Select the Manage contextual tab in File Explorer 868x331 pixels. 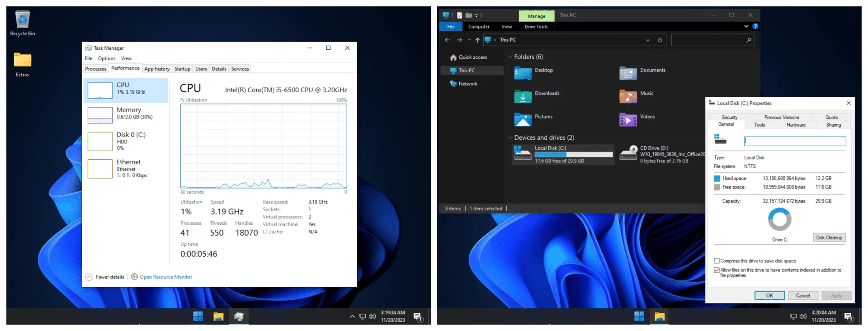click(x=537, y=16)
